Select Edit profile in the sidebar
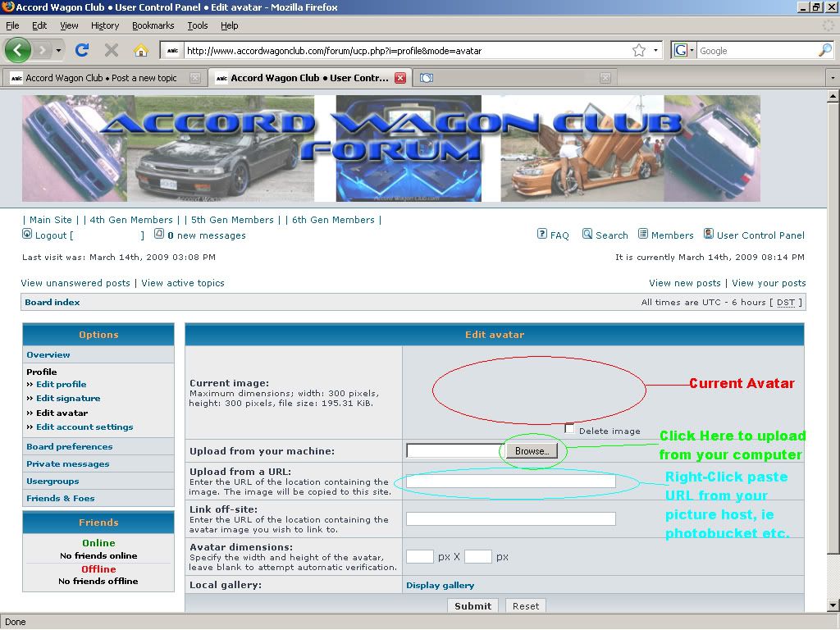Viewport: 840px width, 630px height. [61, 384]
